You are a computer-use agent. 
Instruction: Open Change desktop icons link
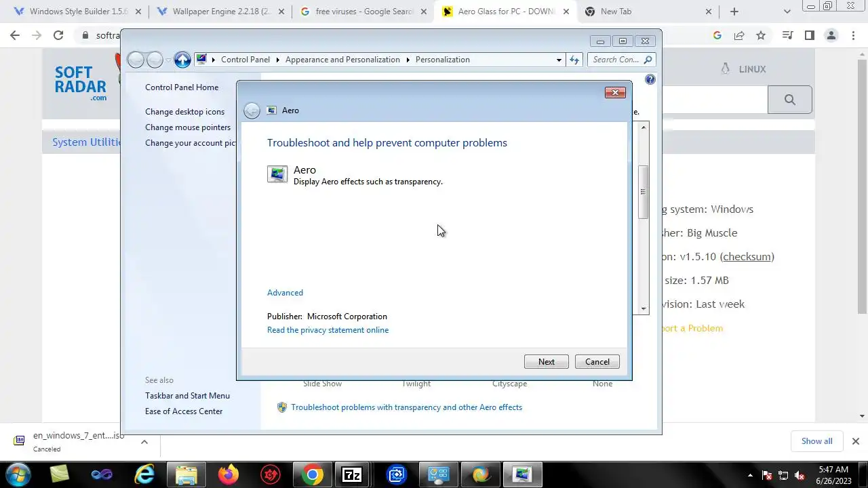click(x=184, y=112)
